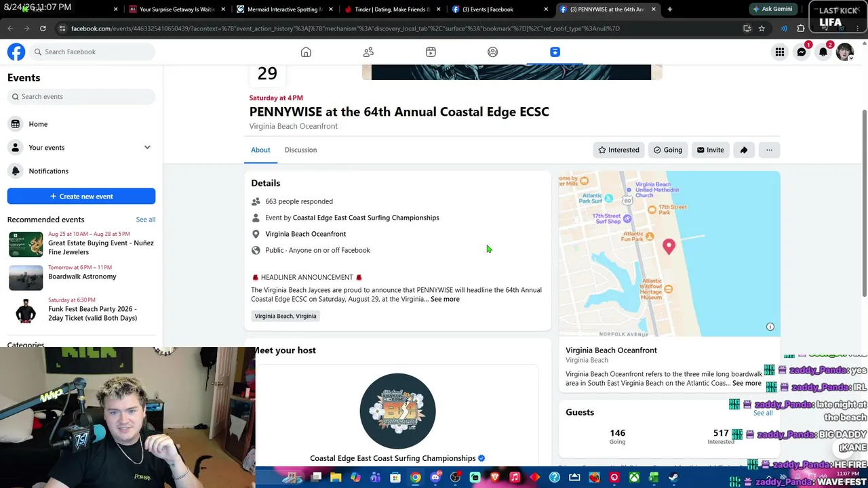The height and width of the screenshot is (488, 868).
Task: Click the 146 Going guest count
Action: (x=617, y=436)
